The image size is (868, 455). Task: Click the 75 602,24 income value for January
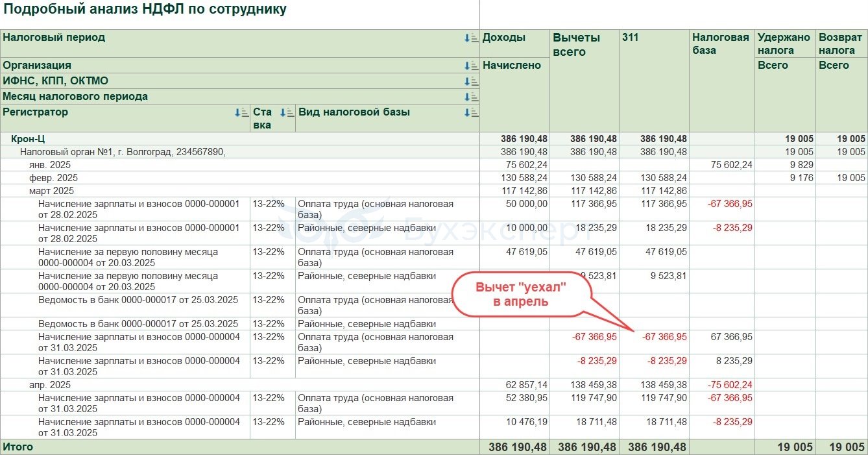coord(525,165)
